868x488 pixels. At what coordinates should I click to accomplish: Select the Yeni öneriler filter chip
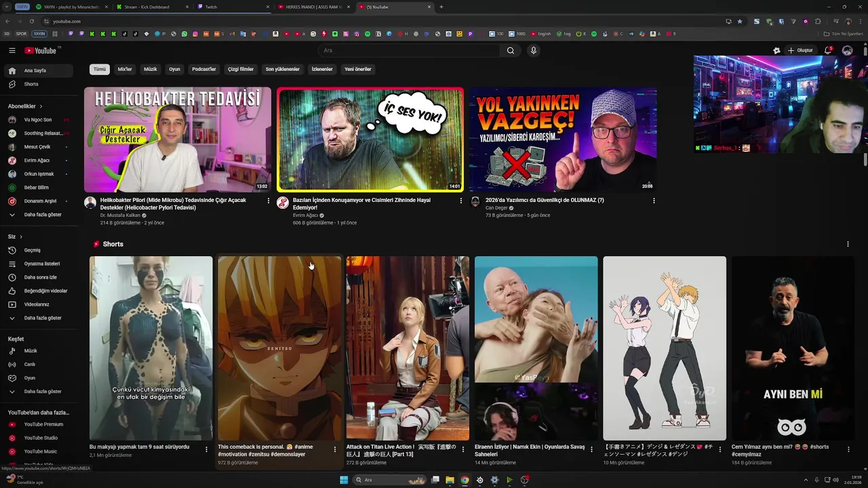tap(358, 69)
